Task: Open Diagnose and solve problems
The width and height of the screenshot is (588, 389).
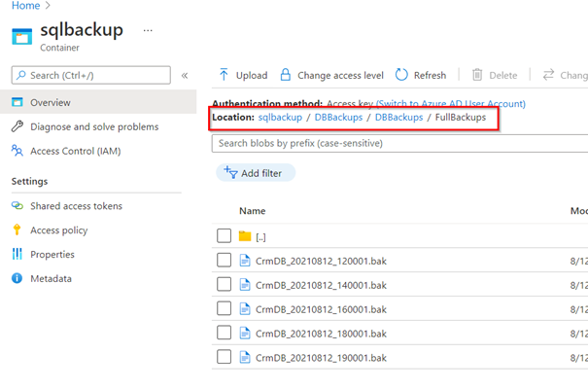Action: [x=94, y=126]
